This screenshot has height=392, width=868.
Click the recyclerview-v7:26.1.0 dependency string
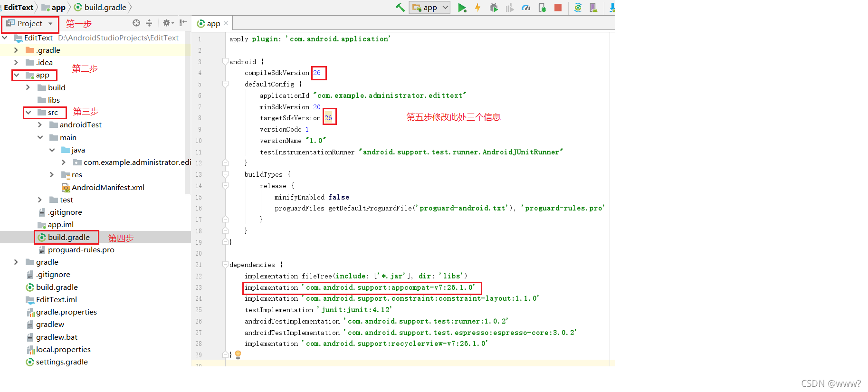(x=394, y=344)
